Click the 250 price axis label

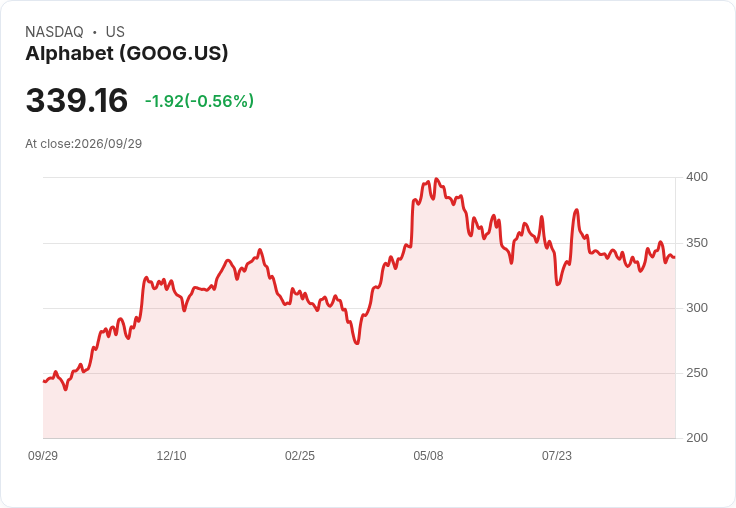click(697, 373)
